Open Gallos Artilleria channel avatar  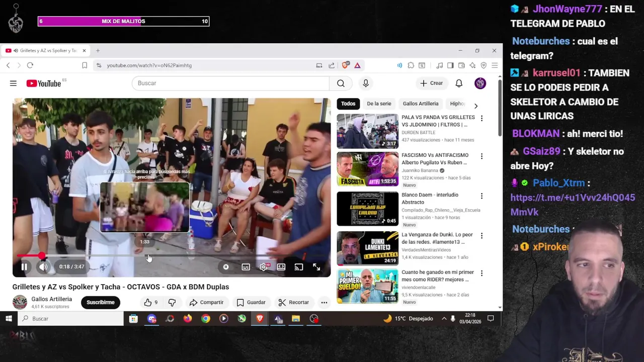pyautogui.click(x=20, y=302)
